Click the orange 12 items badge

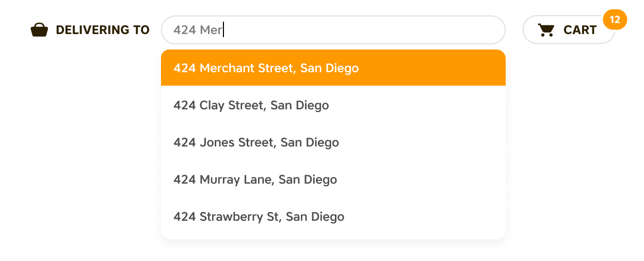click(615, 20)
